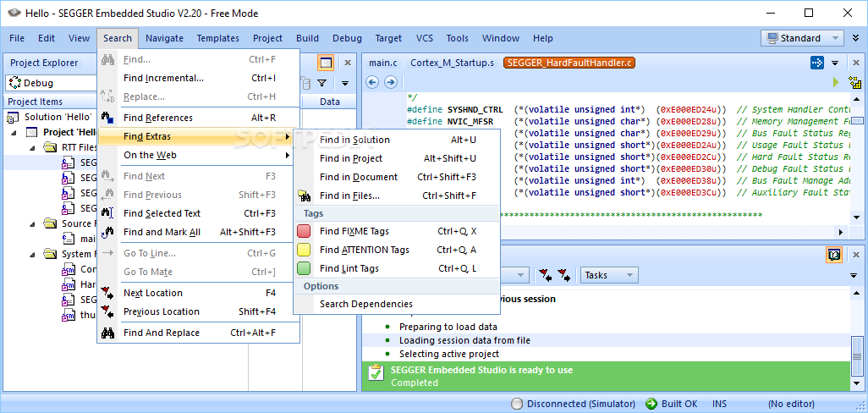
Task: Open the VCS menu
Action: pos(425,38)
